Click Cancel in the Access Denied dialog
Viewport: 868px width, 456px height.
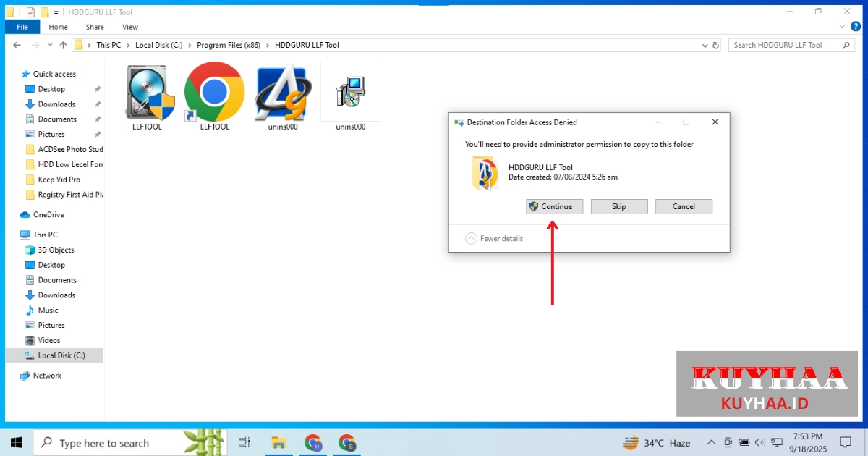(x=684, y=206)
